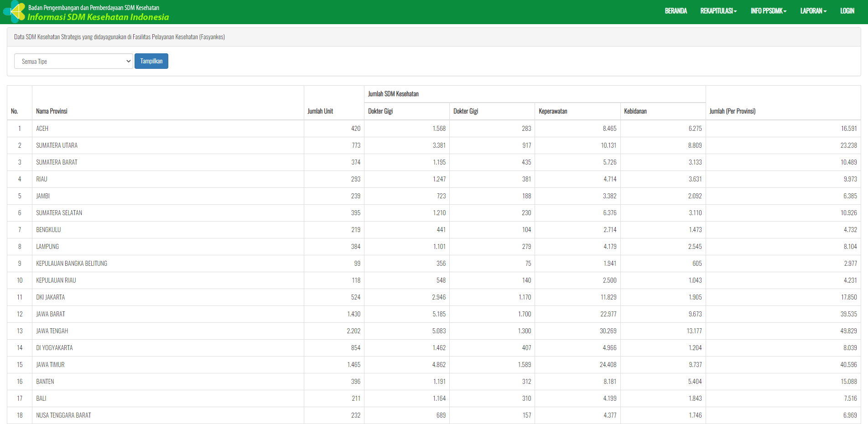The width and height of the screenshot is (868, 424).
Task: Expand the Info PPSDMK menu
Action: [768, 11]
